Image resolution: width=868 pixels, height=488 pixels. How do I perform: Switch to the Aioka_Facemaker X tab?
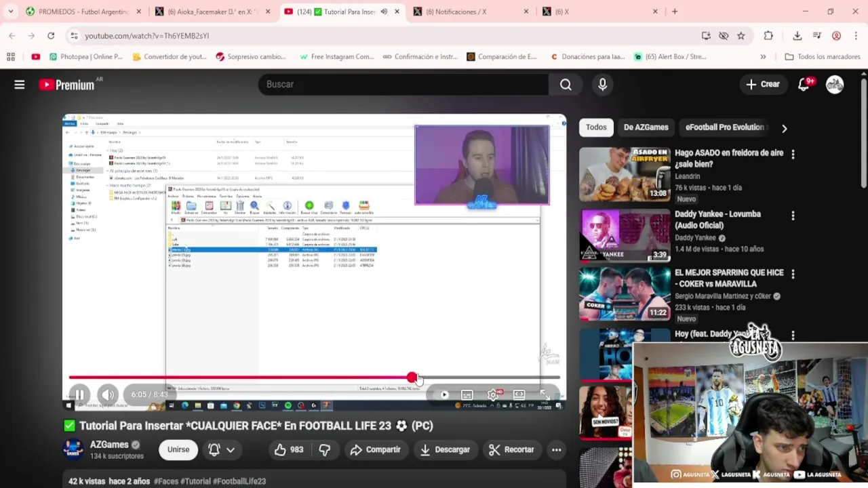212,12
